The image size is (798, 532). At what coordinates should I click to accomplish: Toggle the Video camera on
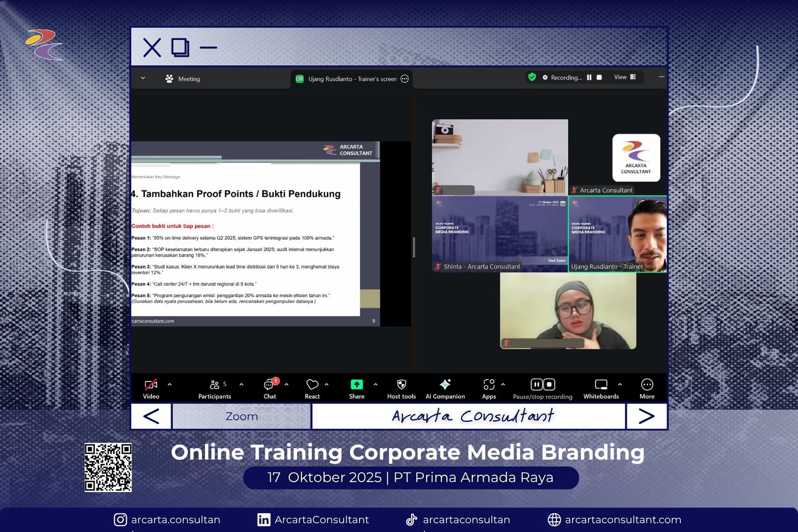[x=151, y=389]
